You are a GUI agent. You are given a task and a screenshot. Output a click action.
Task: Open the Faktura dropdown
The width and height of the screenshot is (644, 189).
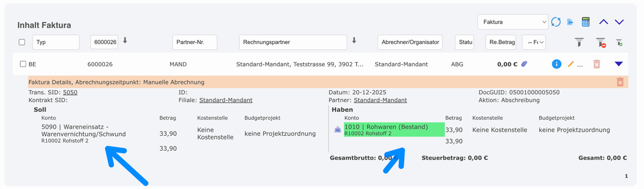[x=513, y=22]
